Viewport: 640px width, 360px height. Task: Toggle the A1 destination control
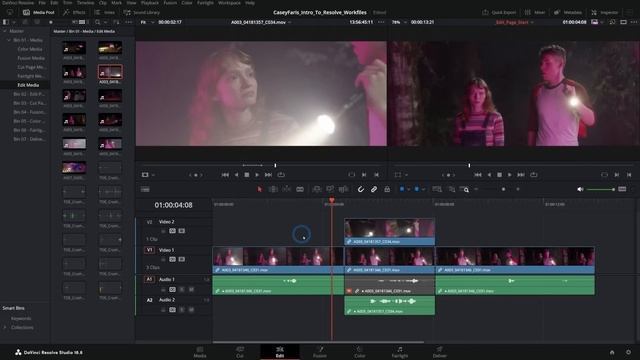[149, 279]
